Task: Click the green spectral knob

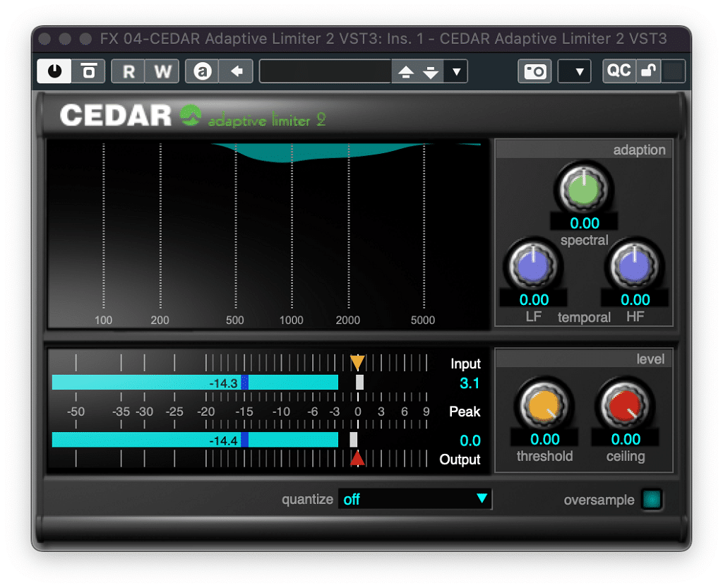Action: click(584, 189)
